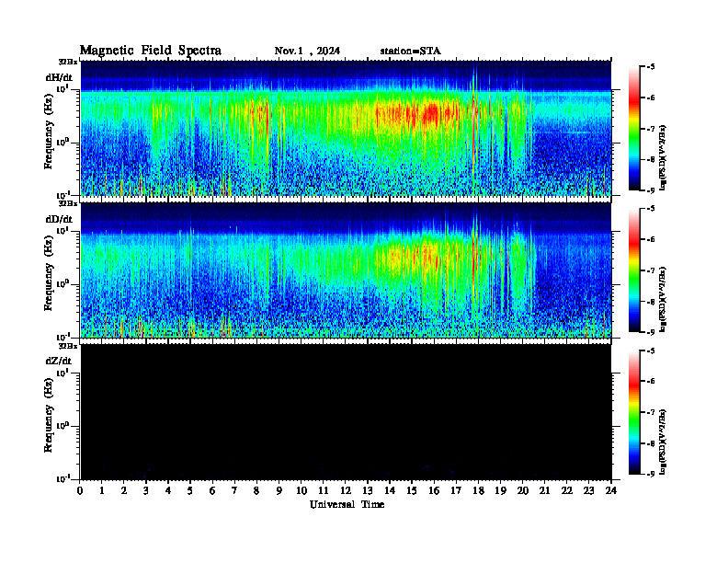
Task: Click the 10^1 frequency tick of dH/dt panel
Action: [x=63, y=88]
